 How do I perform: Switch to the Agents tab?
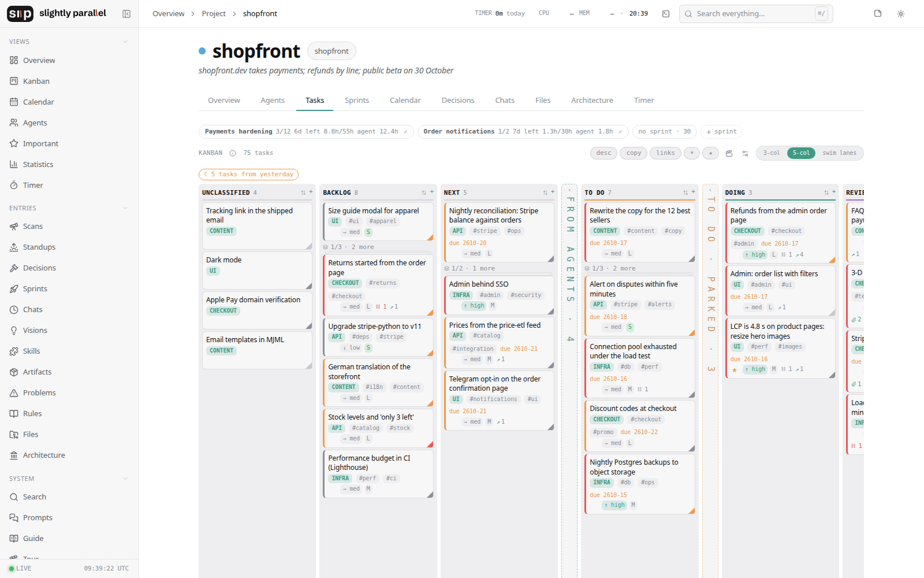pos(273,101)
